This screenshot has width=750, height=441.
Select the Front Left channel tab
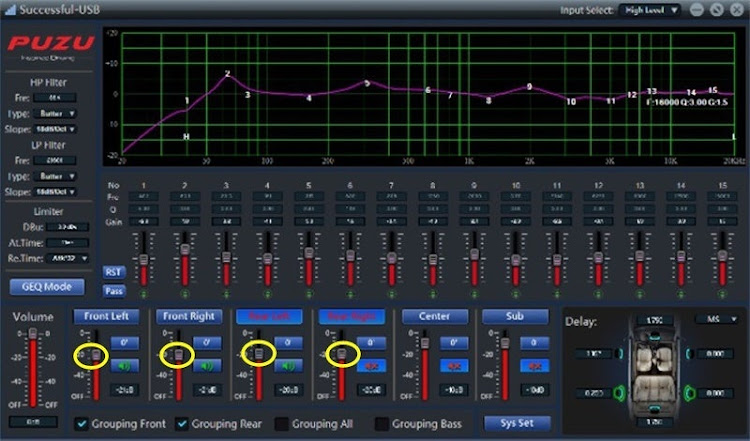pyautogui.click(x=106, y=316)
